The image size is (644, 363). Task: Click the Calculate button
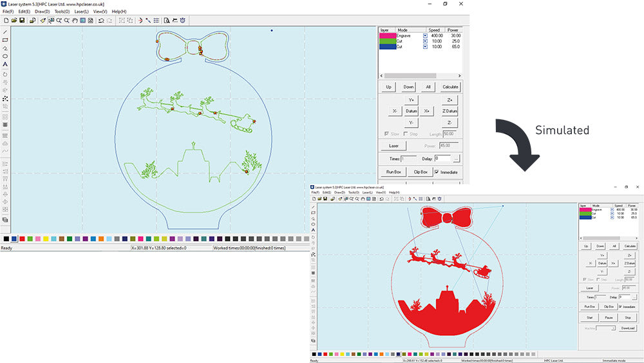pos(450,86)
